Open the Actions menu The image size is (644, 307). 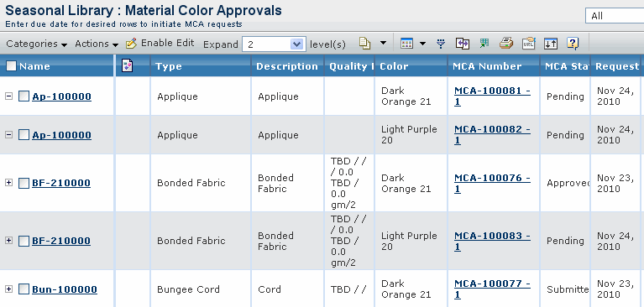[97, 44]
